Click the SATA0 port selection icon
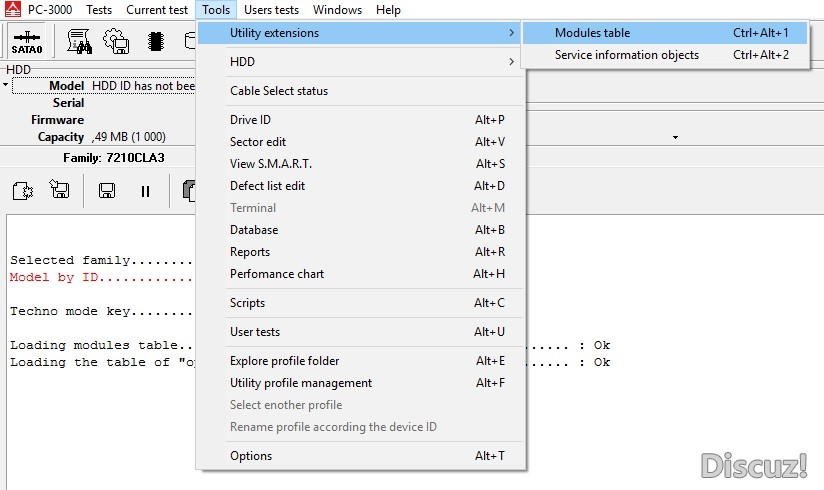824x490 pixels. click(27, 42)
